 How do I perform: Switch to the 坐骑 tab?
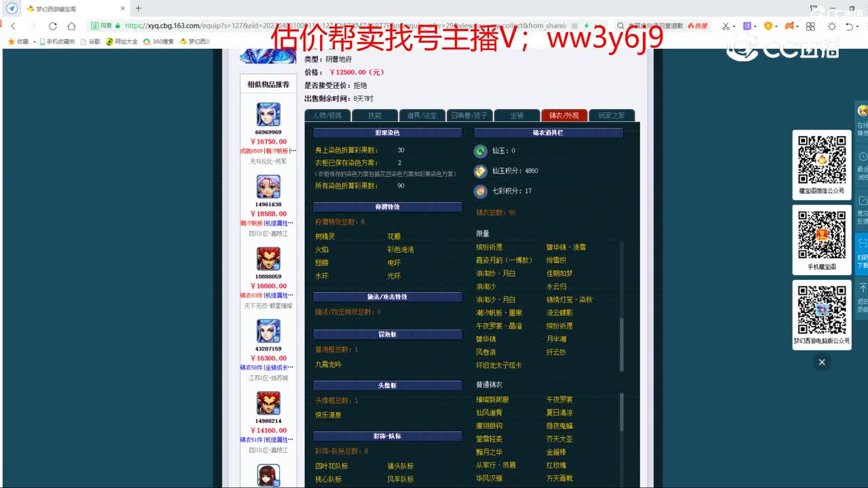click(x=517, y=115)
